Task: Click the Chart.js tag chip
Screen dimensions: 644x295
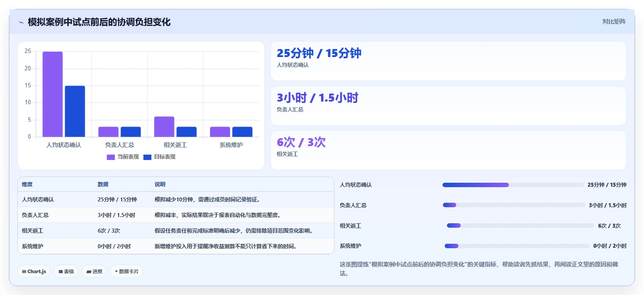Action: click(x=34, y=271)
